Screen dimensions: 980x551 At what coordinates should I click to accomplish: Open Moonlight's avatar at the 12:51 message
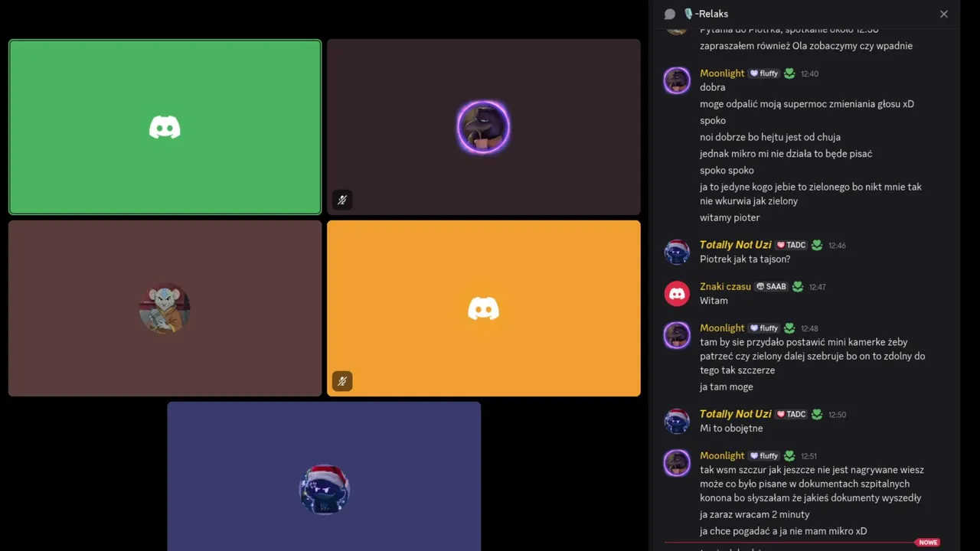tap(677, 463)
